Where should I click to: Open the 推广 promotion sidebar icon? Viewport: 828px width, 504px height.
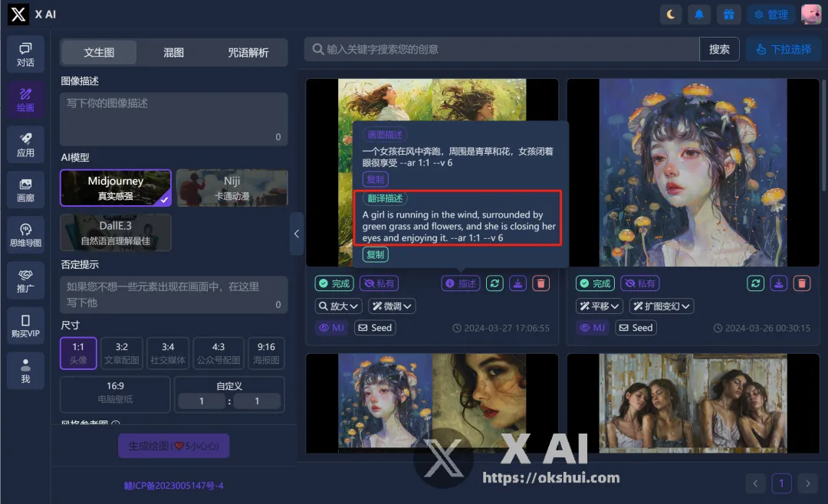[x=25, y=280]
